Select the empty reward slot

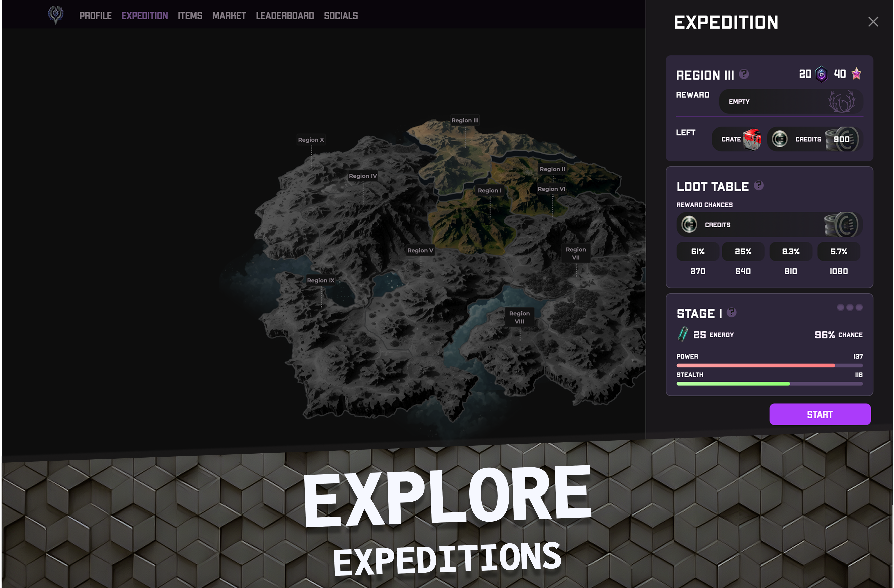point(791,102)
